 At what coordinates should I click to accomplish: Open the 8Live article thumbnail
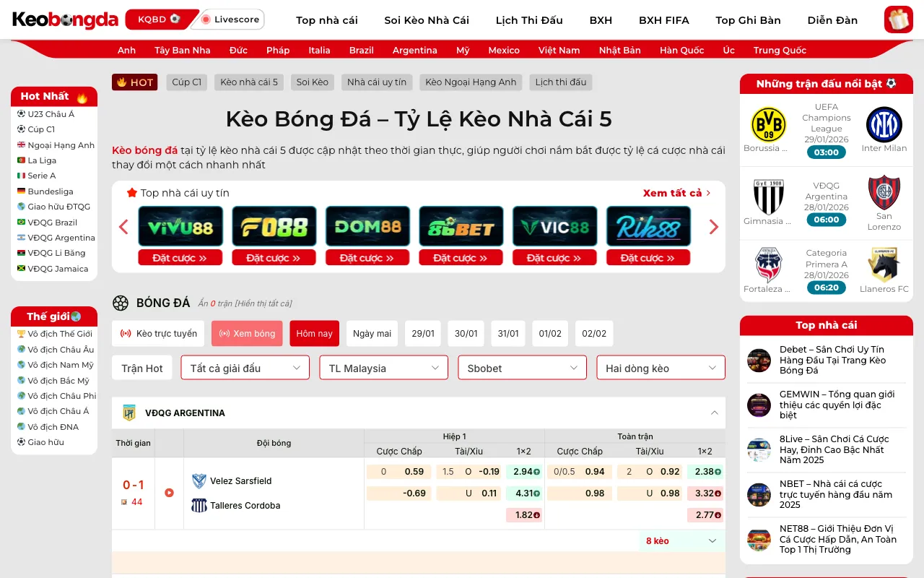click(759, 450)
